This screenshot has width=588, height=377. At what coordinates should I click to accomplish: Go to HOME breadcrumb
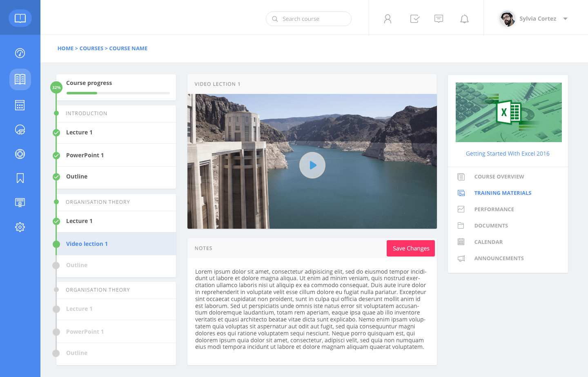coord(65,48)
